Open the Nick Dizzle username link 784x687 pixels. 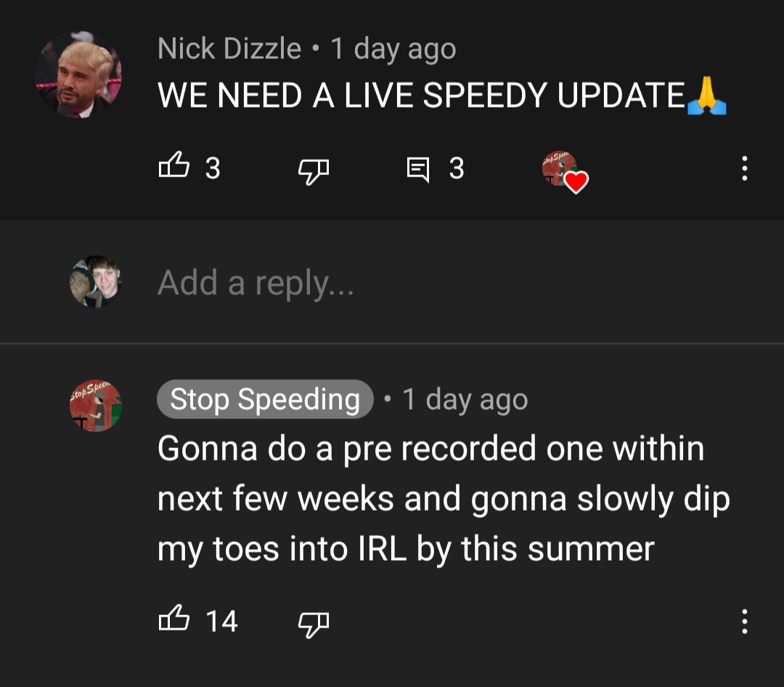tap(229, 48)
